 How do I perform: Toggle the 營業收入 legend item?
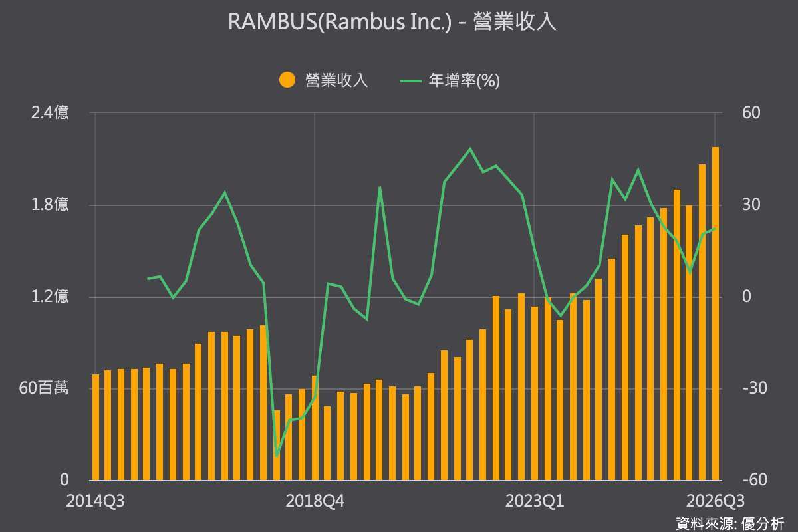click(x=323, y=80)
